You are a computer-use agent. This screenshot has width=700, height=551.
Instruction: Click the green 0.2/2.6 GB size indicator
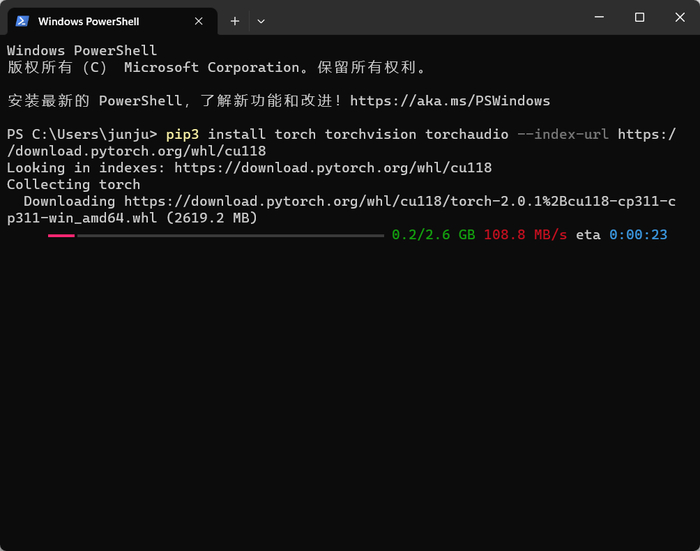[433, 235]
